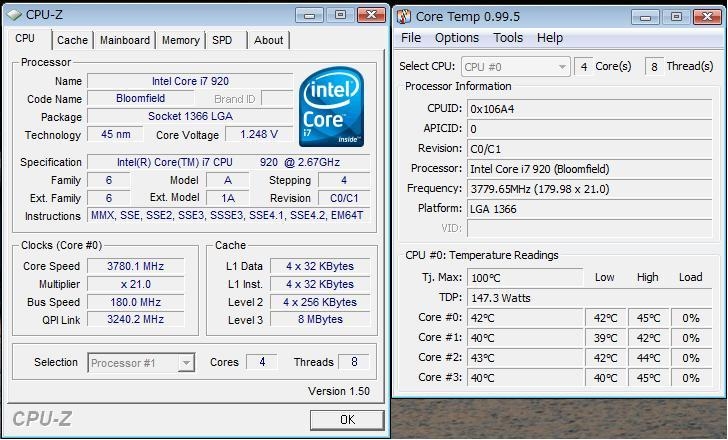This screenshot has width=728, height=440.
Task: Click the Threads count 8 in CPU-Z
Action: click(354, 362)
